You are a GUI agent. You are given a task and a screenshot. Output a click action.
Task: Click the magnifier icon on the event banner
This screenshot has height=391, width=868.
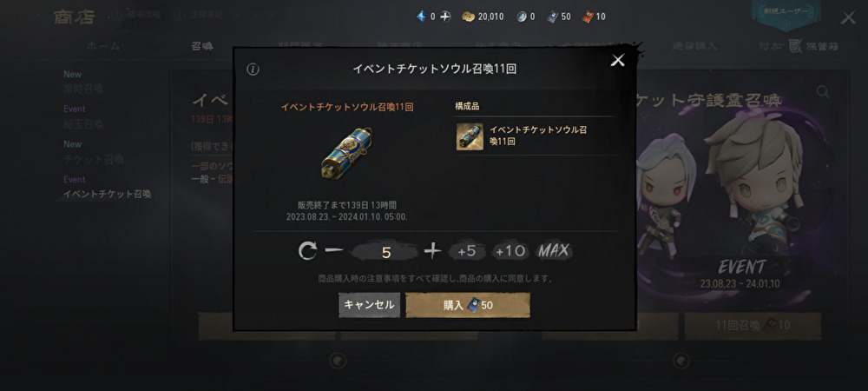pyautogui.click(x=823, y=92)
